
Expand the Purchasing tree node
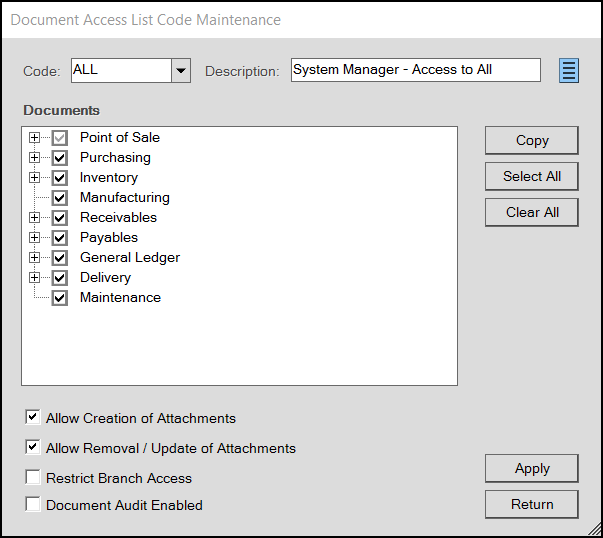35,158
